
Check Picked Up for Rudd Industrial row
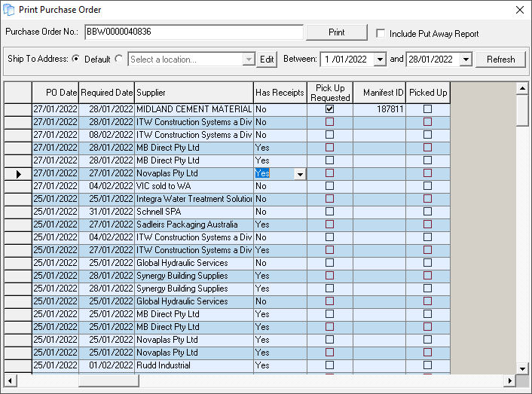pyautogui.click(x=427, y=365)
